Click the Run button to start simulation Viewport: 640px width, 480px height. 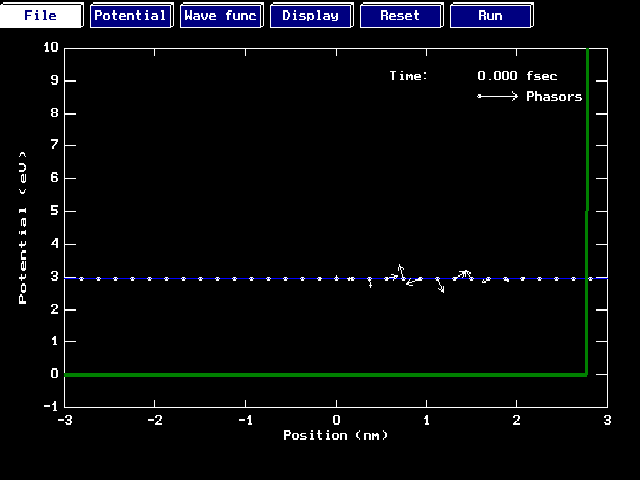coord(491,15)
